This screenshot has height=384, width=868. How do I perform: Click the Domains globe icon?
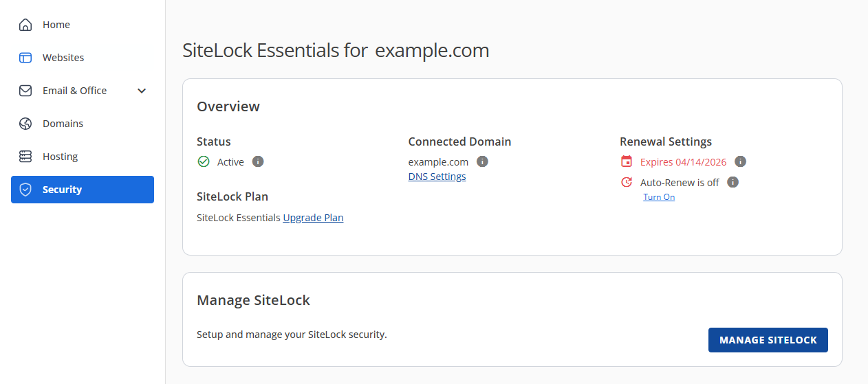coord(25,124)
